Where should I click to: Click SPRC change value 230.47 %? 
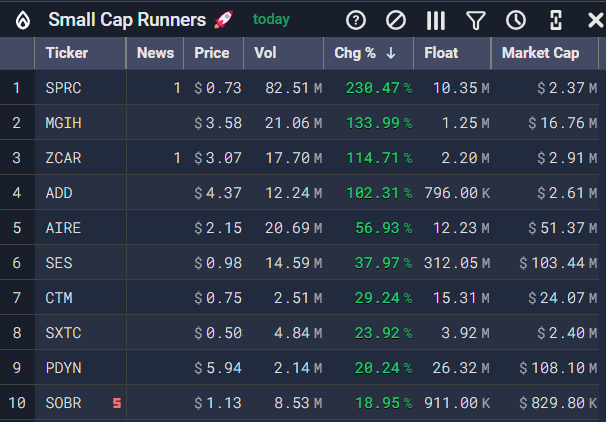tap(379, 88)
